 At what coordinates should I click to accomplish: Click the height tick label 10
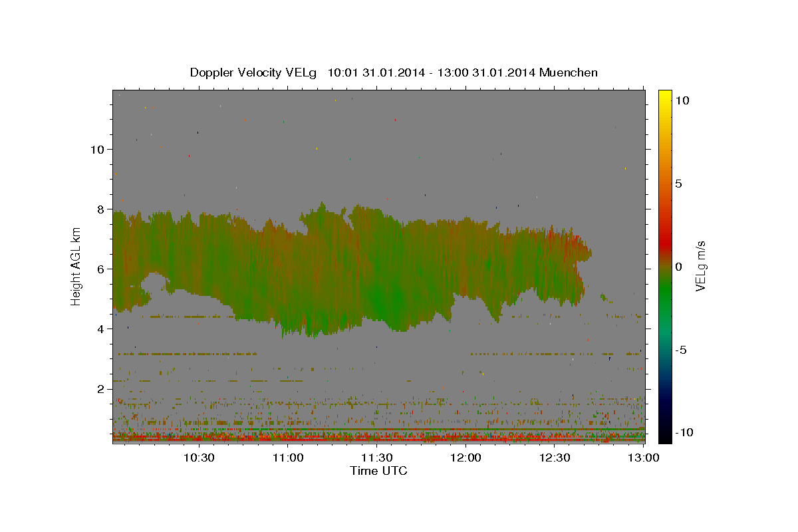(97, 150)
